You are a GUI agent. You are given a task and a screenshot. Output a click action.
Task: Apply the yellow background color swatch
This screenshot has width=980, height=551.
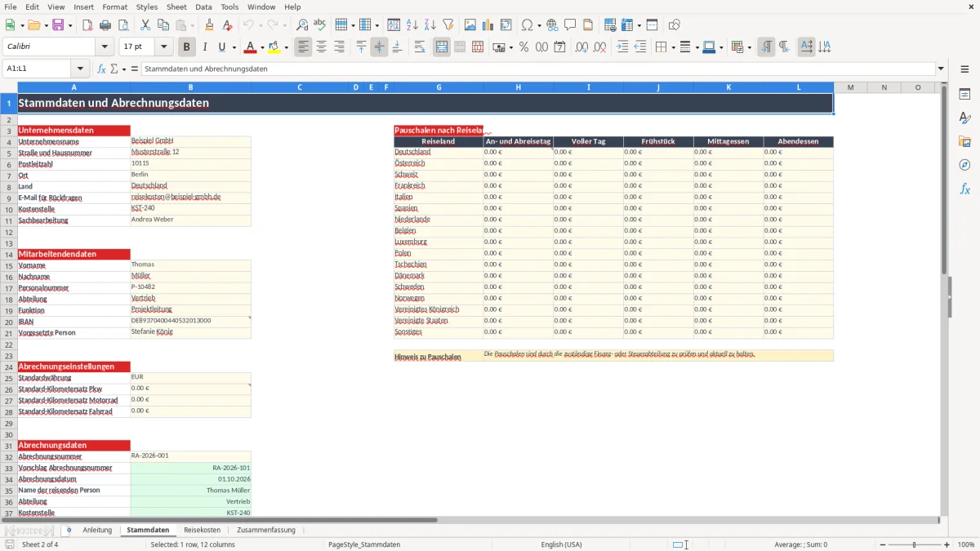pyautogui.click(x=274, y=47)
